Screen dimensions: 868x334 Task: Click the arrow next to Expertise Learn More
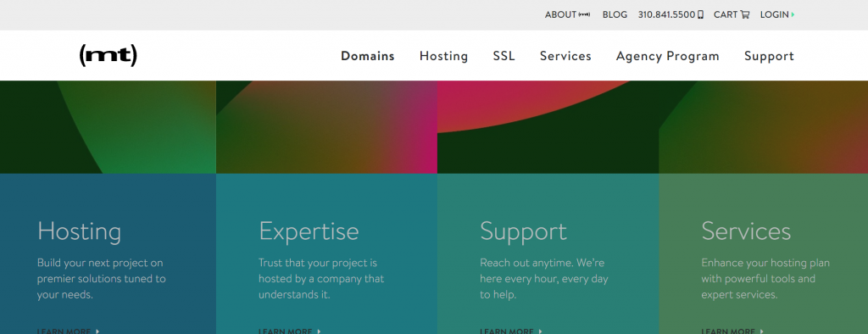pyautogui.click(x=319, y=331)
